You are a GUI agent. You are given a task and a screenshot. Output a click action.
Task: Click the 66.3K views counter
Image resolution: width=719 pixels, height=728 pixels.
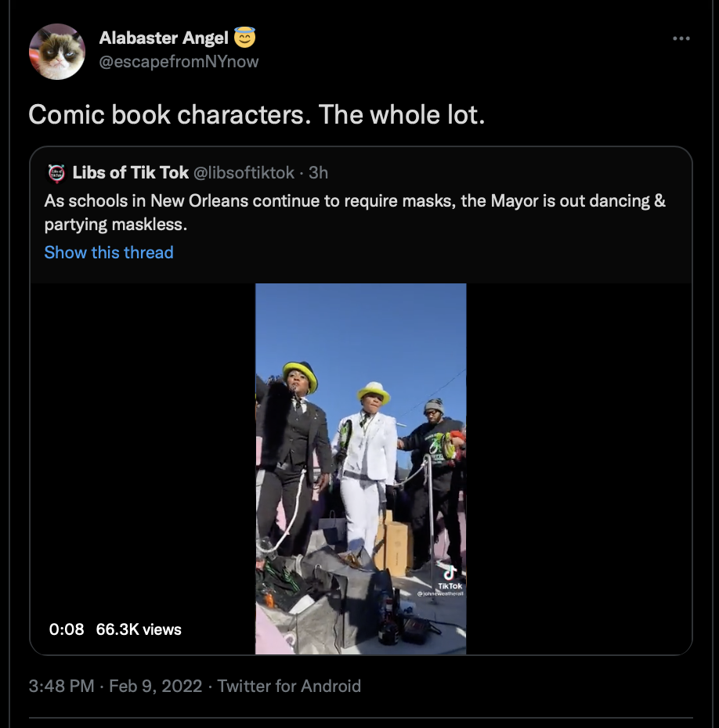[139, 629]
